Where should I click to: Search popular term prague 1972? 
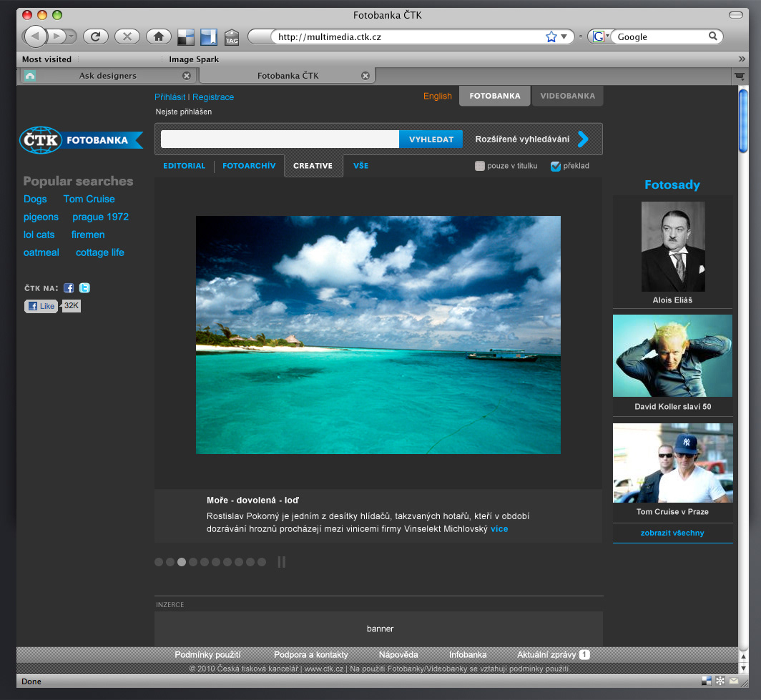coord(100,217)
